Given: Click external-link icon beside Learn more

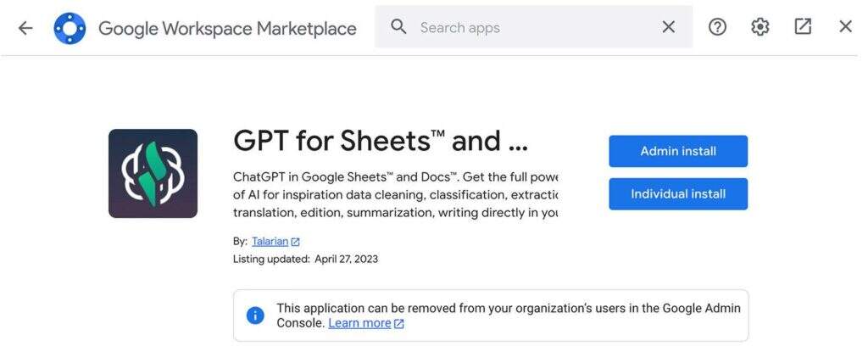Looking at the screenshot, I should [399, 324].
